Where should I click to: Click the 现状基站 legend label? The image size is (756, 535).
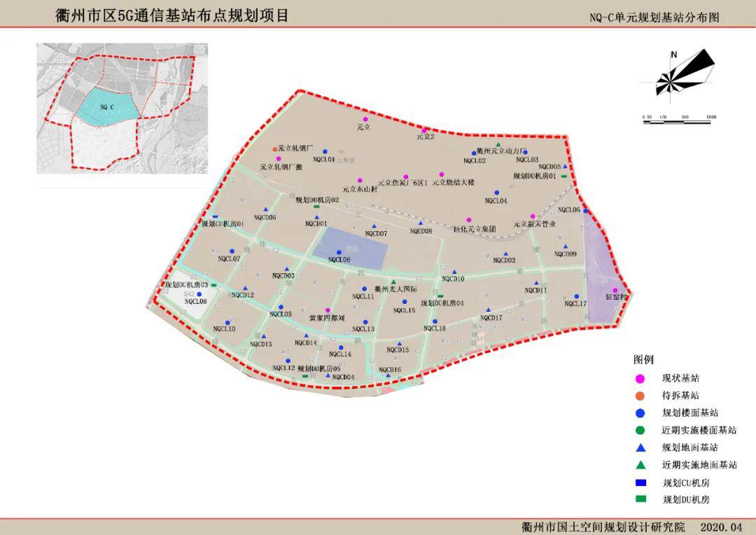(681, 379)
